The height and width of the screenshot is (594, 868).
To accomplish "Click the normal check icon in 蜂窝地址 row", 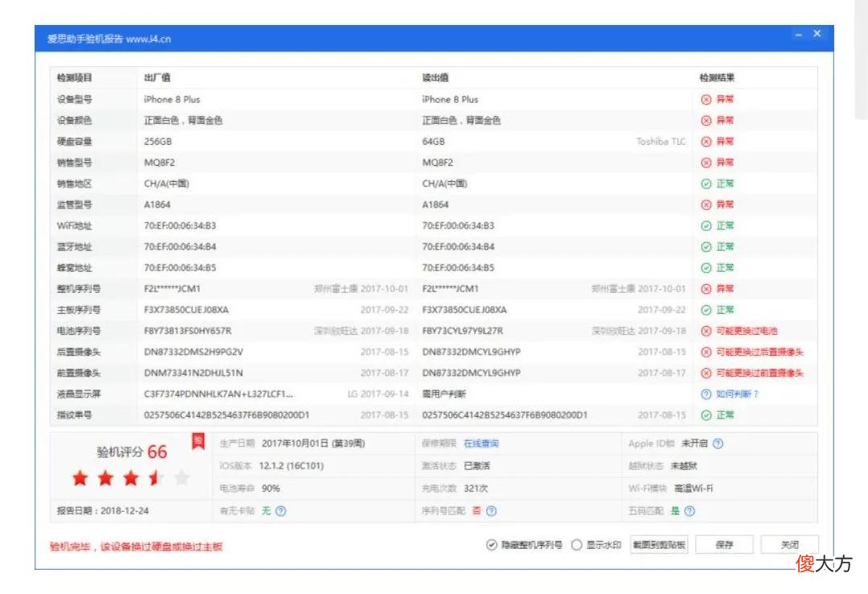I will click(706, 268).
